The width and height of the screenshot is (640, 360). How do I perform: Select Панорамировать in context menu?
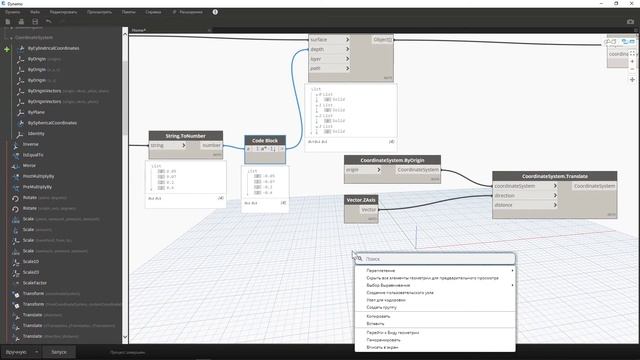pos(383,340)
